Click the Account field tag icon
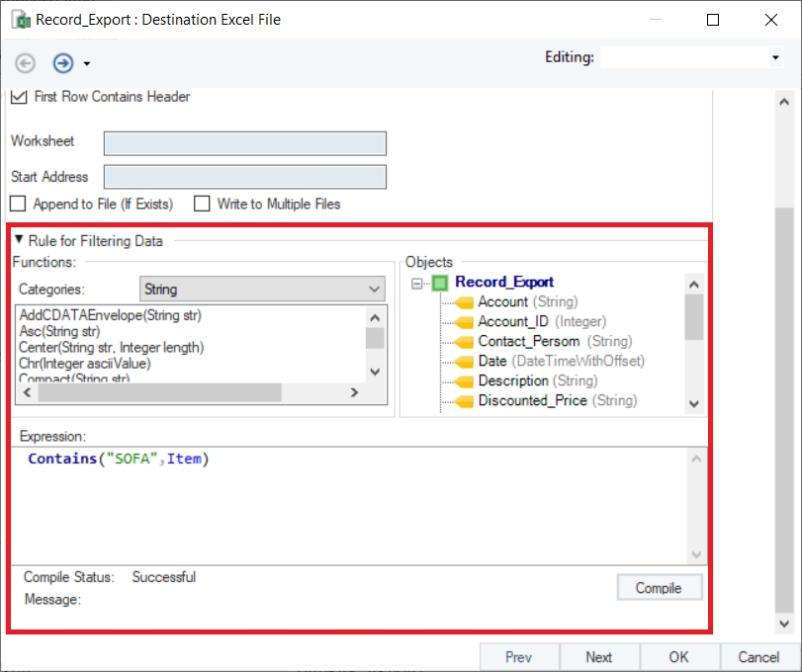The height and width of the screenshot is (672, 802). (x=464, y=302)
